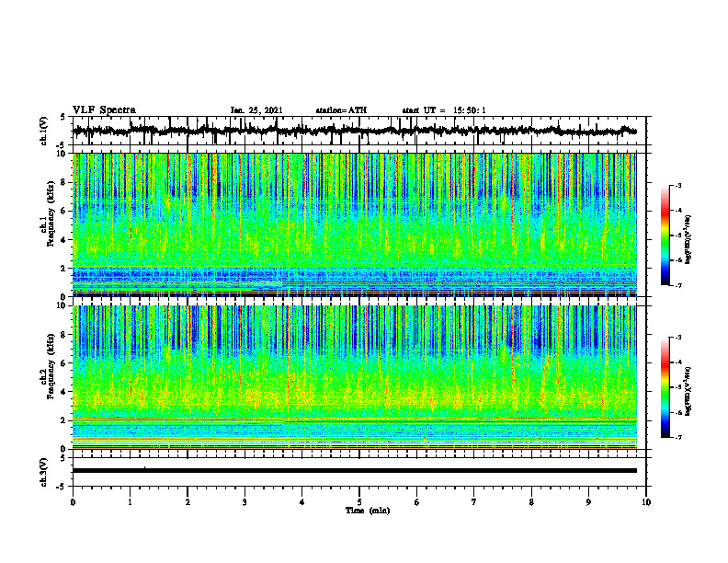Click the ch.2 spectrogram panel
This screenshot has width=728, height=563.
(354, 377)
